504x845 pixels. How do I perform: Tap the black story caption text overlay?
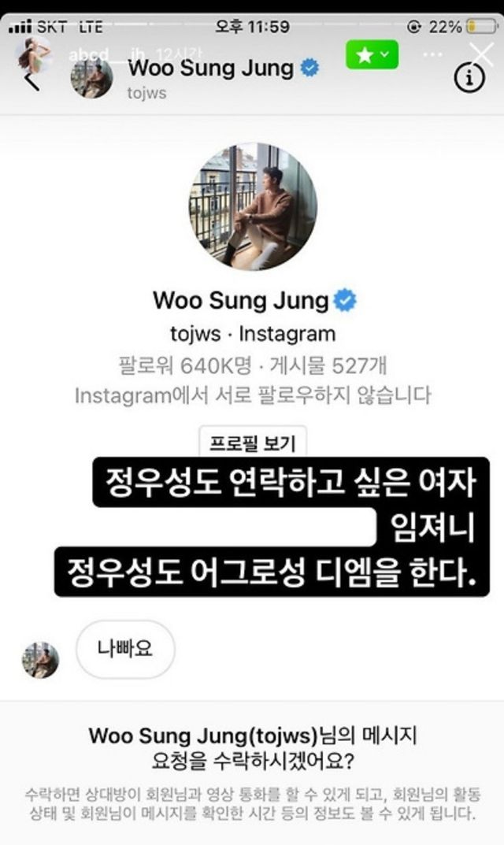[272, 527]
